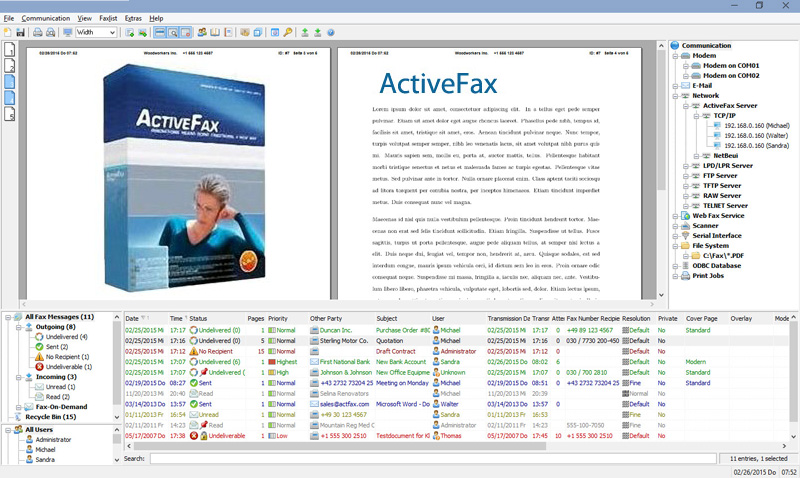The width and height of the screenshot is (800, 478).
Task: Click the blue scheduler window icon
Action: tap(274, 32)
